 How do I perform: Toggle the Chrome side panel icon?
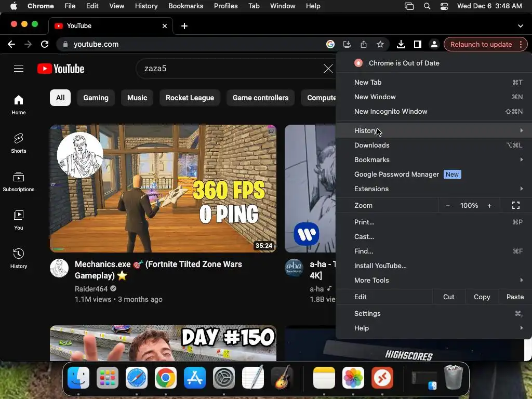418,44
